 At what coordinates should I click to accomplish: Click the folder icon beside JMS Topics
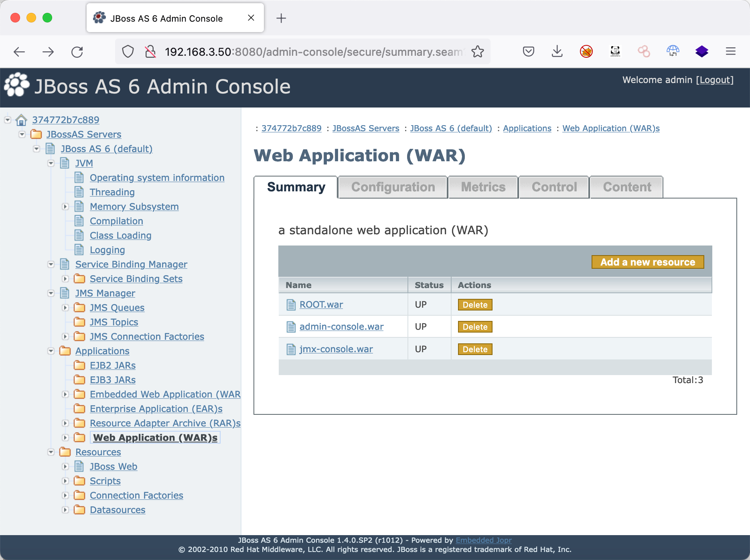(x=80, y=322)
